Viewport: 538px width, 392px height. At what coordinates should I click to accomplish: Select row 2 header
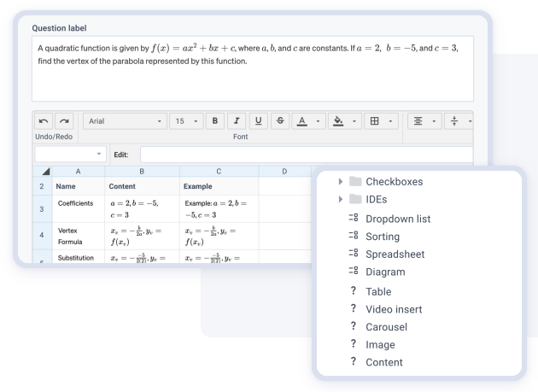tap(42, 186)
